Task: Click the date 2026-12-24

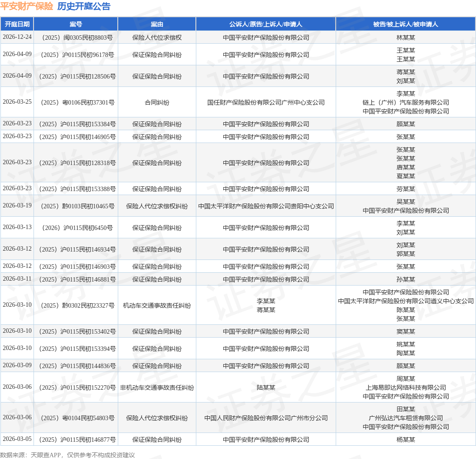Action: point(17,37)
